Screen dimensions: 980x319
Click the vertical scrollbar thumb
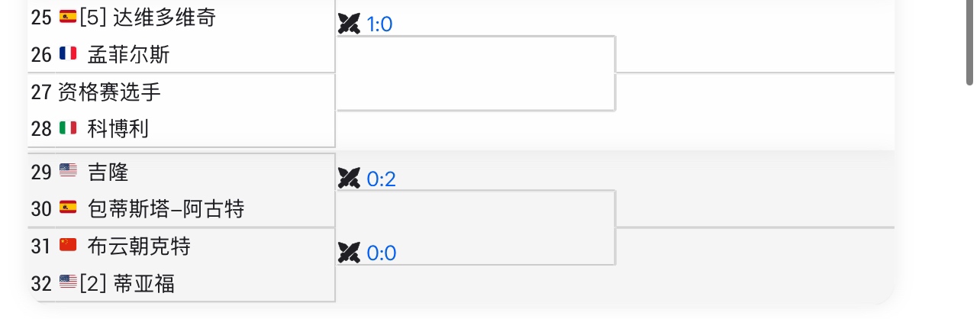point(970,42)
